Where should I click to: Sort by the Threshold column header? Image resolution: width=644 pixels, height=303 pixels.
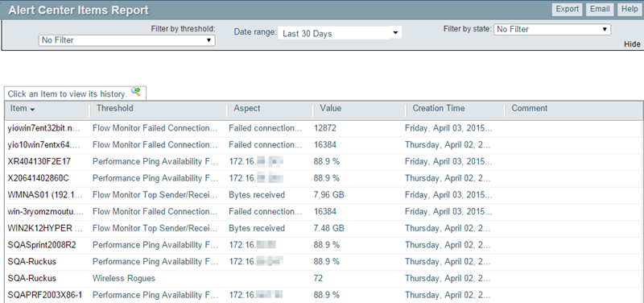(x=115, y=108)
